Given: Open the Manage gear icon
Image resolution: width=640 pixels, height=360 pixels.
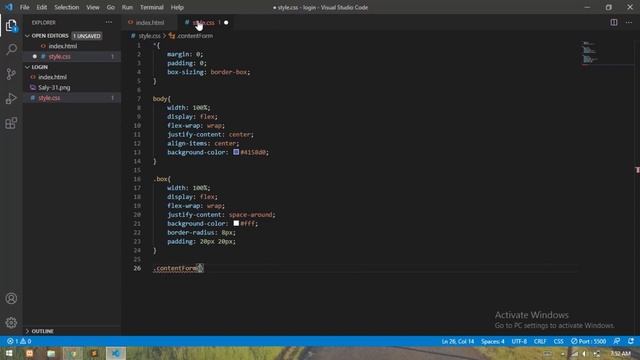Looking at the screenshot, I should [11, 322].
